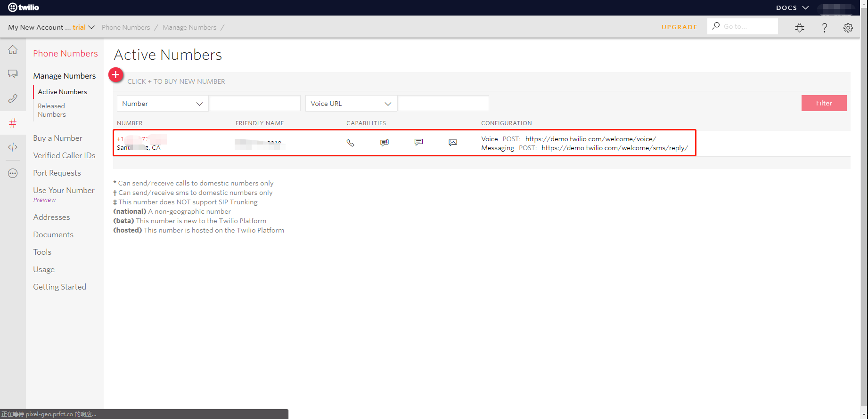Open Port Requests page
868x419 pixels.
[57, 173]
